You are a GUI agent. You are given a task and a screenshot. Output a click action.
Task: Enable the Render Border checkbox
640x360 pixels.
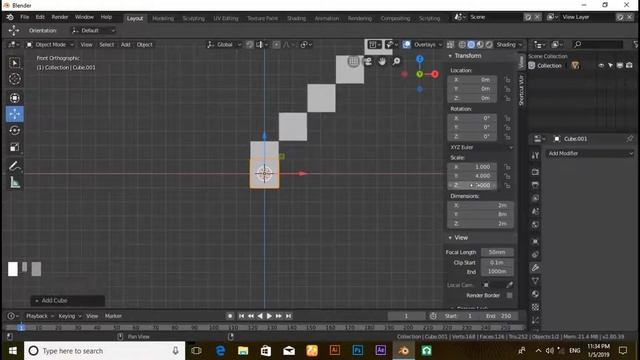[x=509, y=295]
